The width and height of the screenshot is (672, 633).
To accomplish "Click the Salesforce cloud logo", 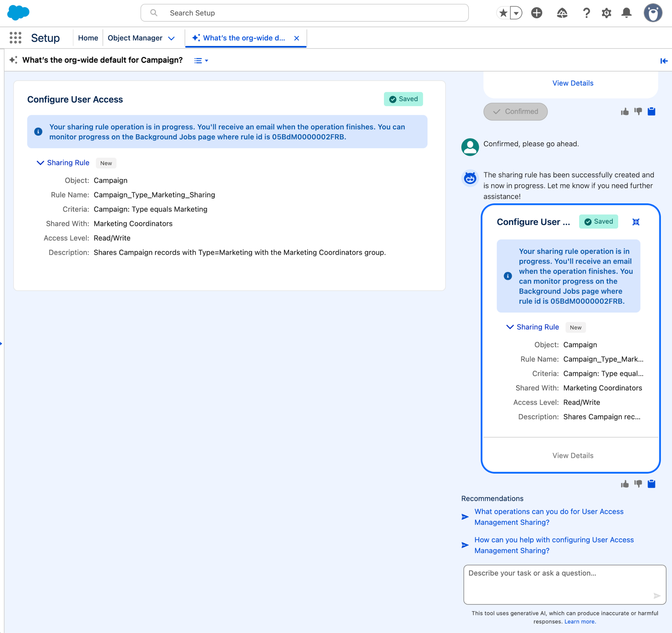I will pyautogui.click(x=19, y=13).
